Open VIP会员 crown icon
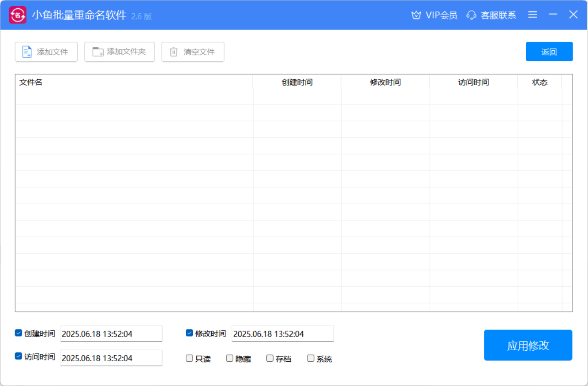The image size is (588, 386). (x=416, y=15)
